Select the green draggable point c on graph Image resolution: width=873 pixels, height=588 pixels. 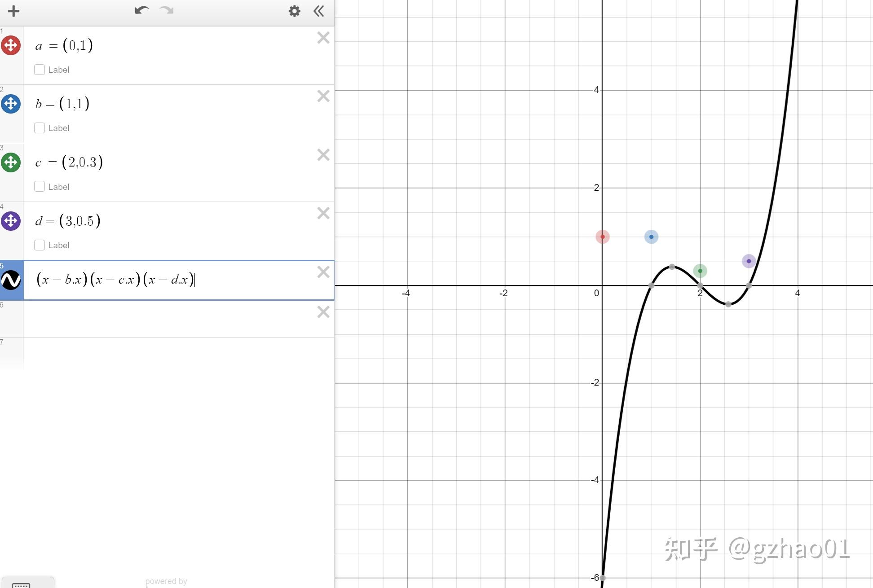click(x=700, y=271)
